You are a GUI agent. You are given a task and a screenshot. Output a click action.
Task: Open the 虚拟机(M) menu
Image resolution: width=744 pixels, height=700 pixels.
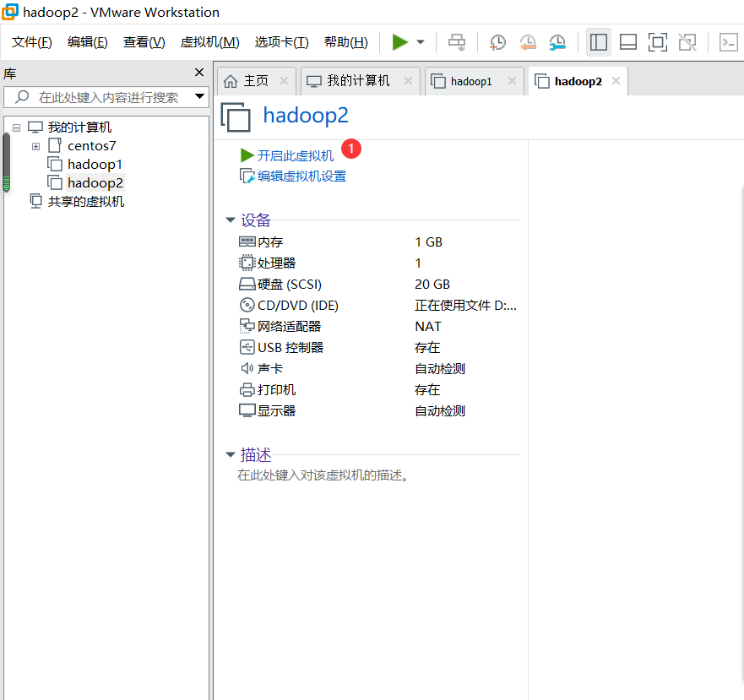[209, 42]
